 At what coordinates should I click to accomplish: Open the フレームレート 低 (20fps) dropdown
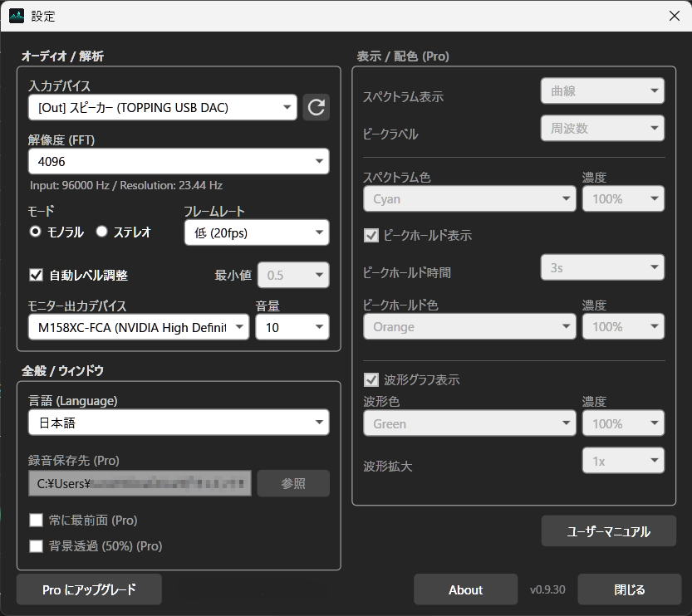(x=257, y=232)
